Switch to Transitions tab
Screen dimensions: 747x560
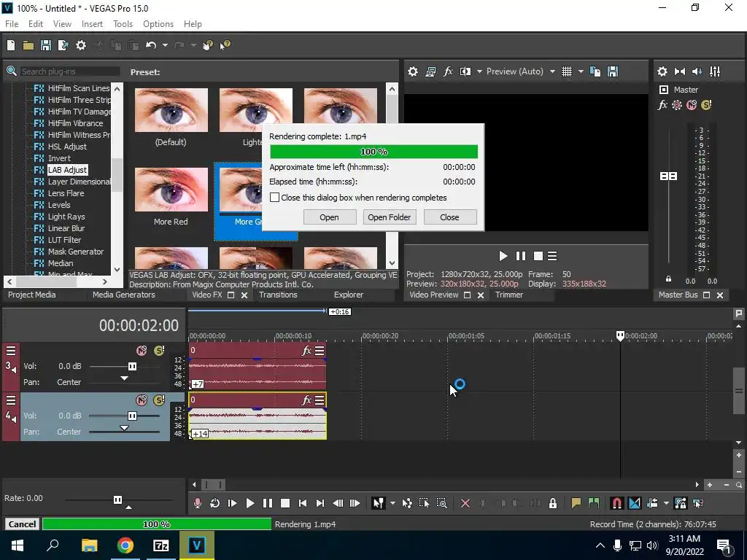tap(278, 295)
